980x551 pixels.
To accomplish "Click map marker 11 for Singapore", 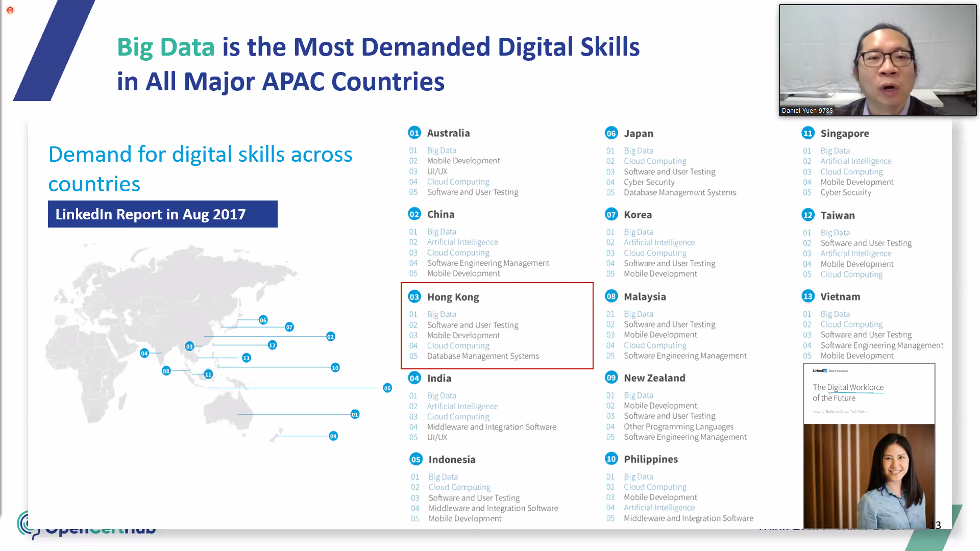I will pyautogui.click(x=208, y=374).
